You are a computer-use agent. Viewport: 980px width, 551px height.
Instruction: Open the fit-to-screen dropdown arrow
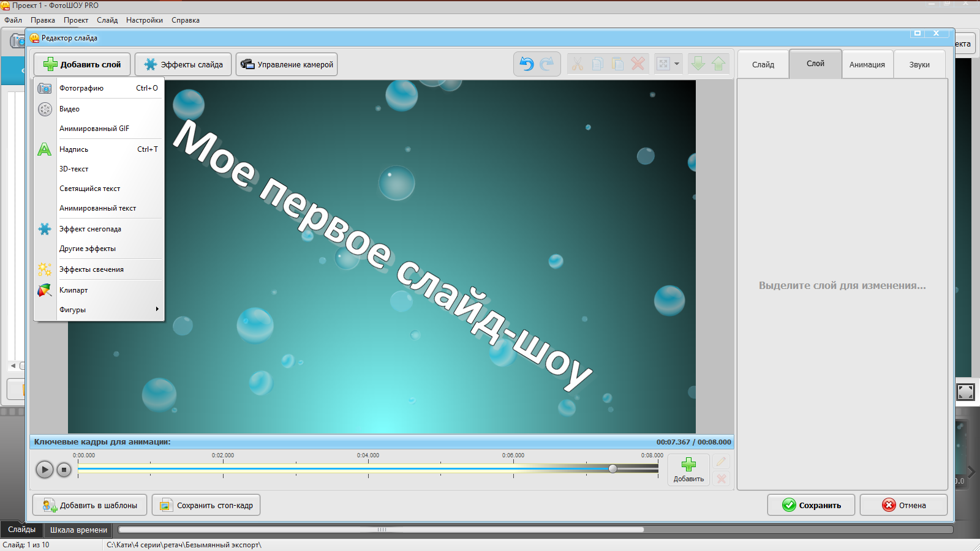point(677,64)
